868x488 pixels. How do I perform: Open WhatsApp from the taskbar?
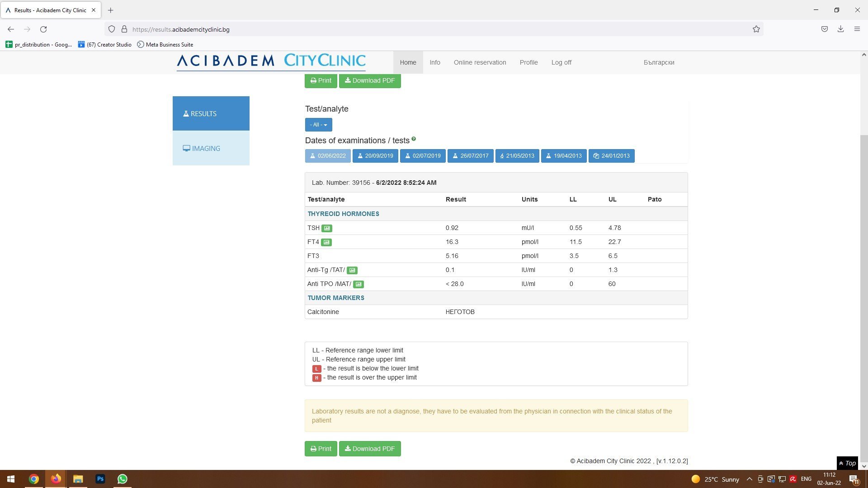[122, 479]
